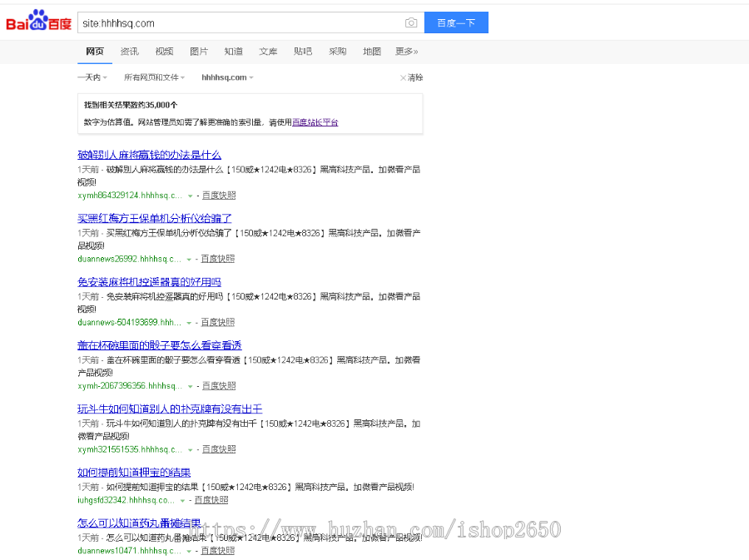Click green URL iuhgsfd32342.hhhhsq.co...
The height and width of the screenshot is (560, 749).
(x=126, y=500)
